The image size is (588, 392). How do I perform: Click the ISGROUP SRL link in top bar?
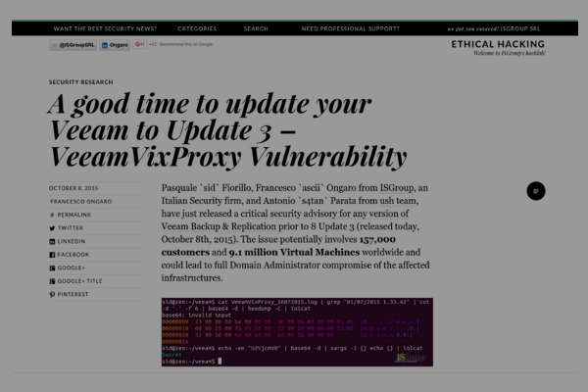(x=551, y=29)
